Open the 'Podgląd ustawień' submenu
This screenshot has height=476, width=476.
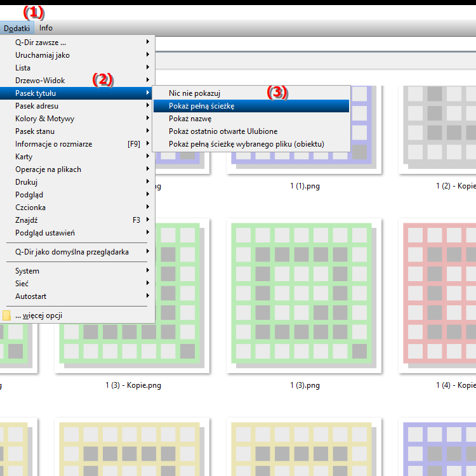click(77, 233)
